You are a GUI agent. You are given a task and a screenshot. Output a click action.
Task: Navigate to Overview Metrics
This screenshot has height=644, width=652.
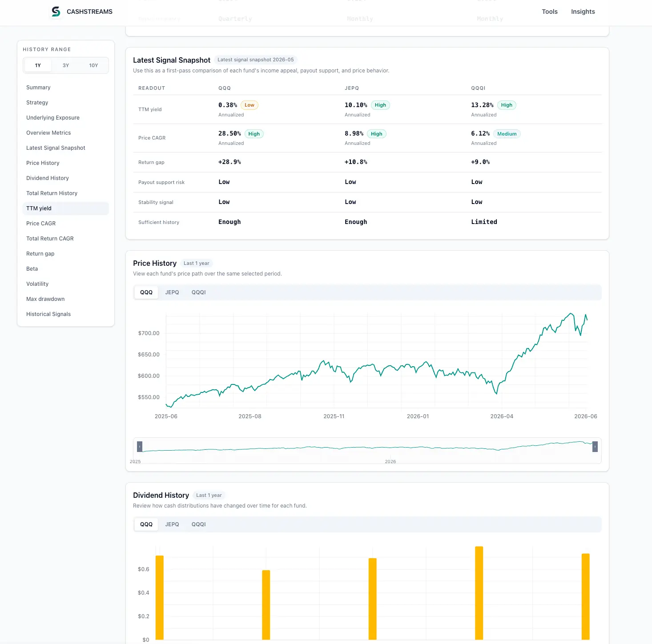[65, 133]
